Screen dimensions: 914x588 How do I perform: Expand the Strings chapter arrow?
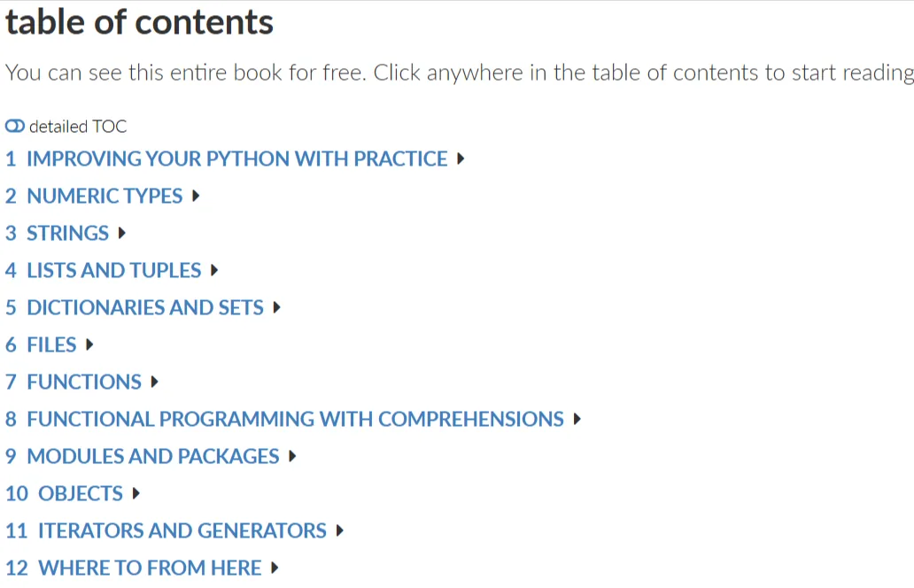[122, 233]
